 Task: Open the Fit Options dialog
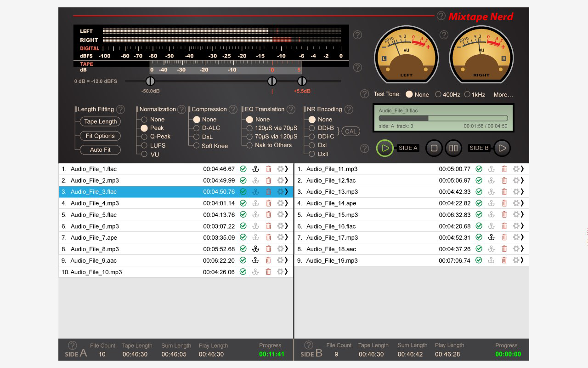pos(100,136)
